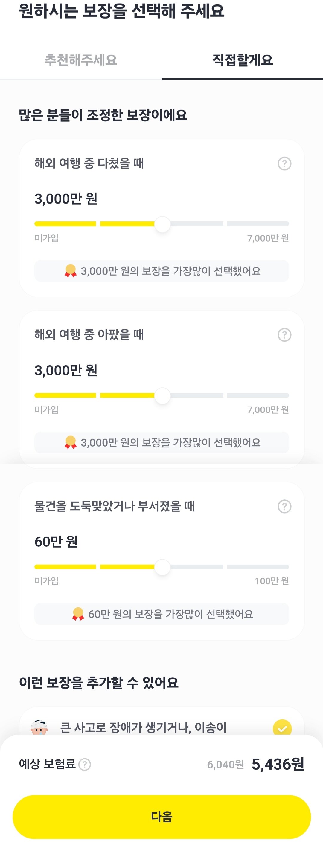Tap the medal icon in illness recommendation banner

(x=71, y=442)
